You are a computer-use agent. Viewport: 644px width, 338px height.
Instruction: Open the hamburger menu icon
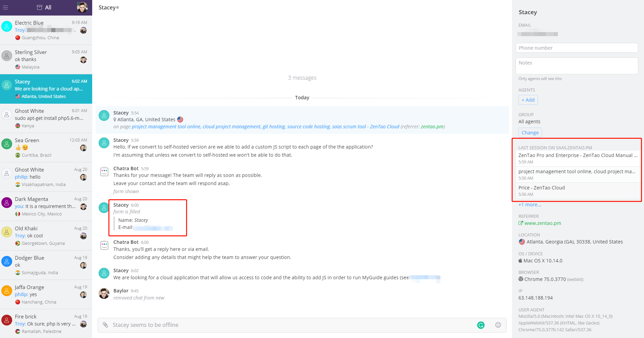tap(5, 7)
